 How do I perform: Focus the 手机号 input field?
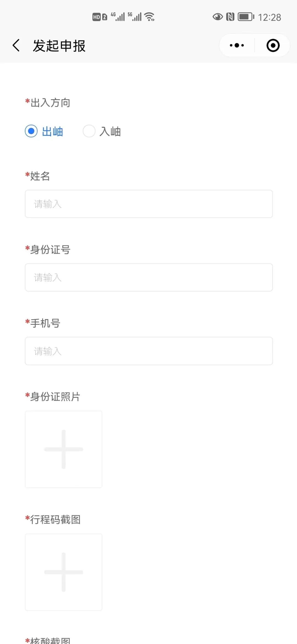(149, 351)
